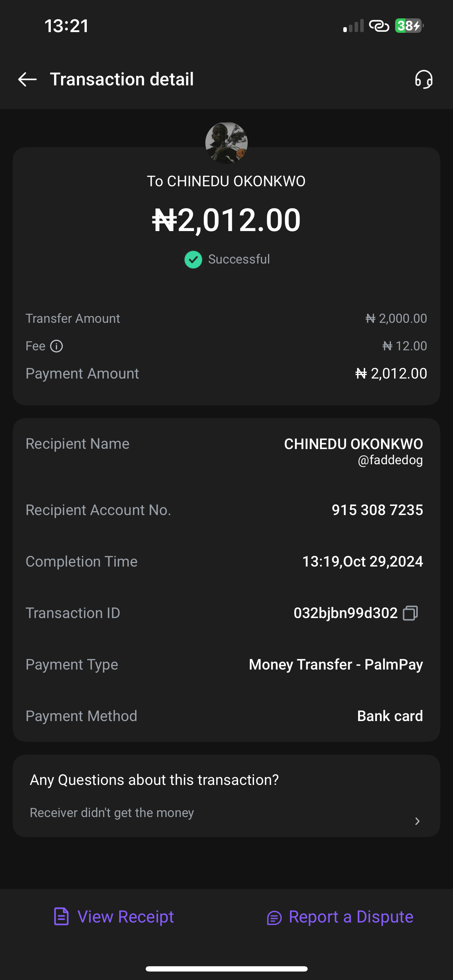The image size is (453, 980).
Task: Tap the Report a Dispute chat icon
Action: click(274, 918)
